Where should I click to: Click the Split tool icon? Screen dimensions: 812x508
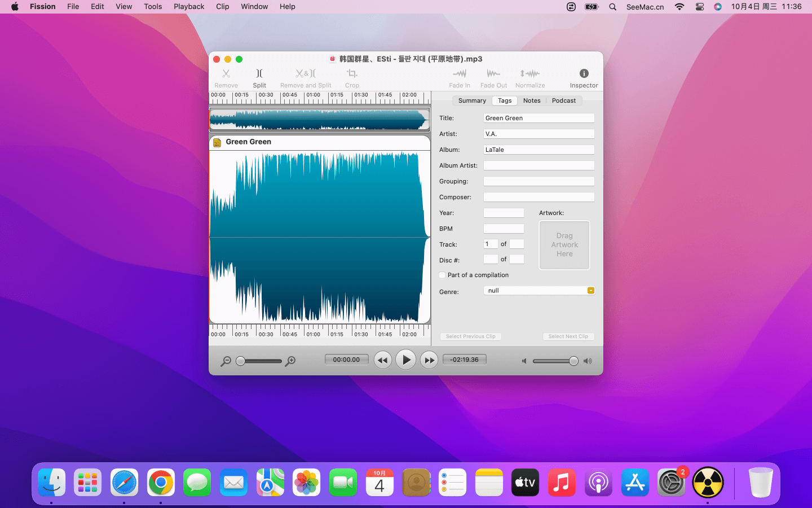pos(259,74)
